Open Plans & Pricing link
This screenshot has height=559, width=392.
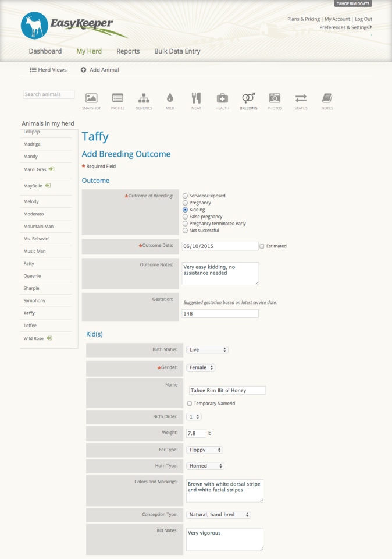click(x=304, y=19)
